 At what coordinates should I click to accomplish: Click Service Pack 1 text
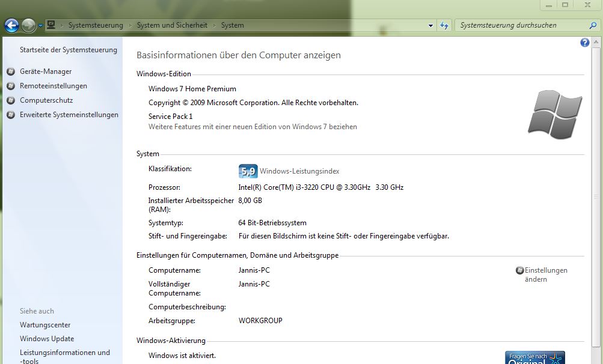tap(170, 117)
